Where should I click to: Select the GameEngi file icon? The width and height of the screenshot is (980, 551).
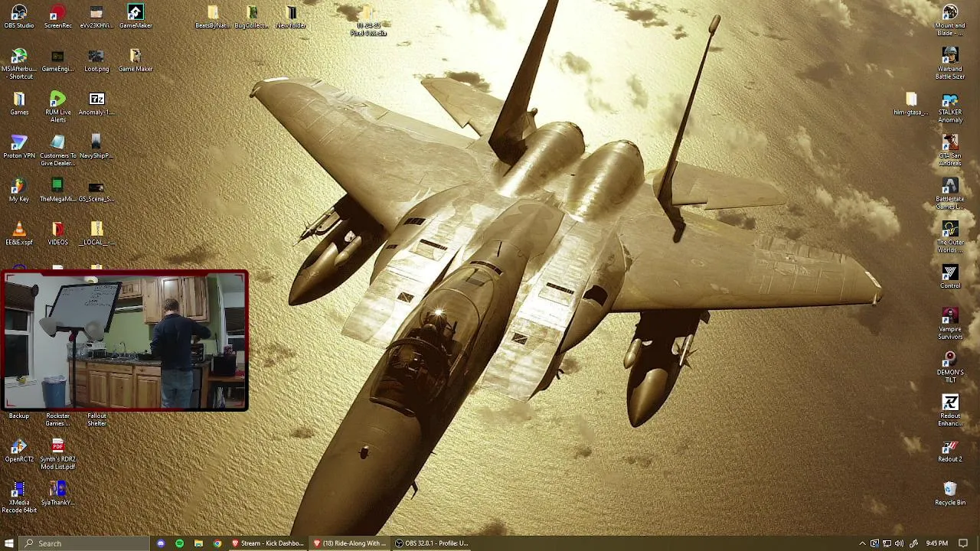pos(57,60)
